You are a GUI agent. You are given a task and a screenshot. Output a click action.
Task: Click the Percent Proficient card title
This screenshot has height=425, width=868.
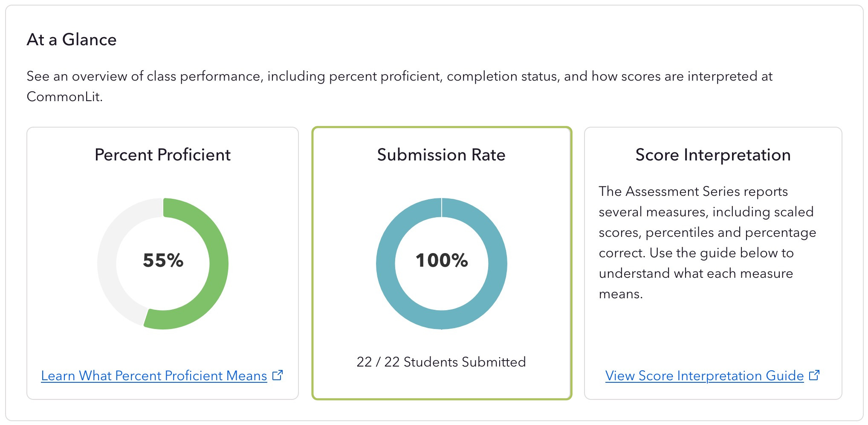[x=162, y=155]
